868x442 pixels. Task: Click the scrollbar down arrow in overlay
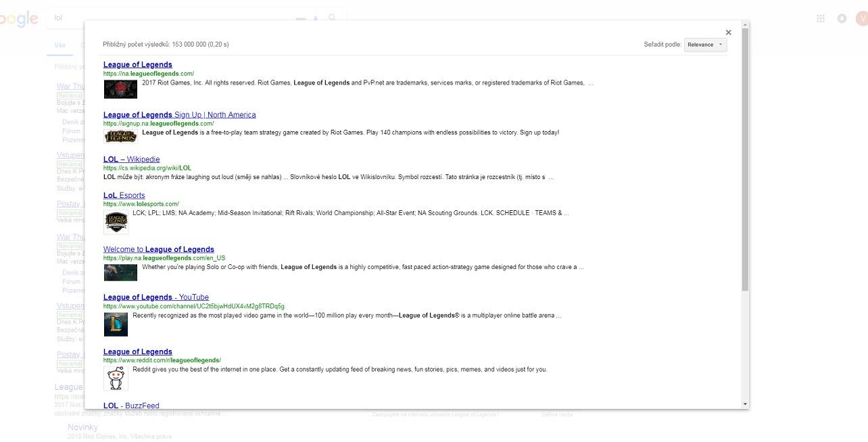(x=746, y=404)
